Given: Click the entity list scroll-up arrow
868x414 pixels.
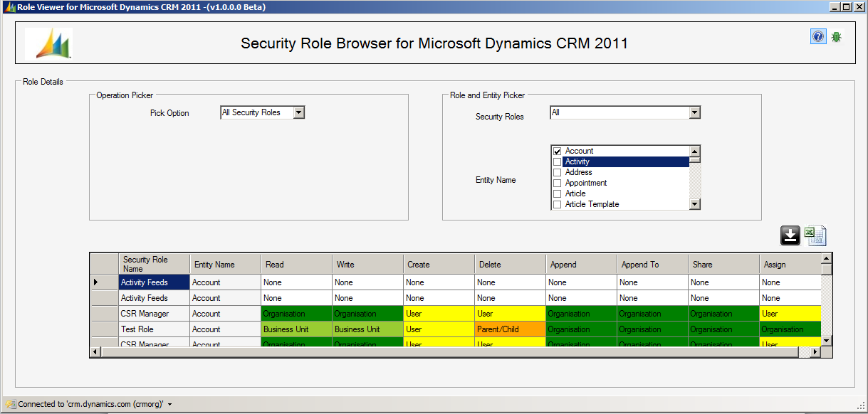Looking at the screenshot, I should [x=695, y=151].
